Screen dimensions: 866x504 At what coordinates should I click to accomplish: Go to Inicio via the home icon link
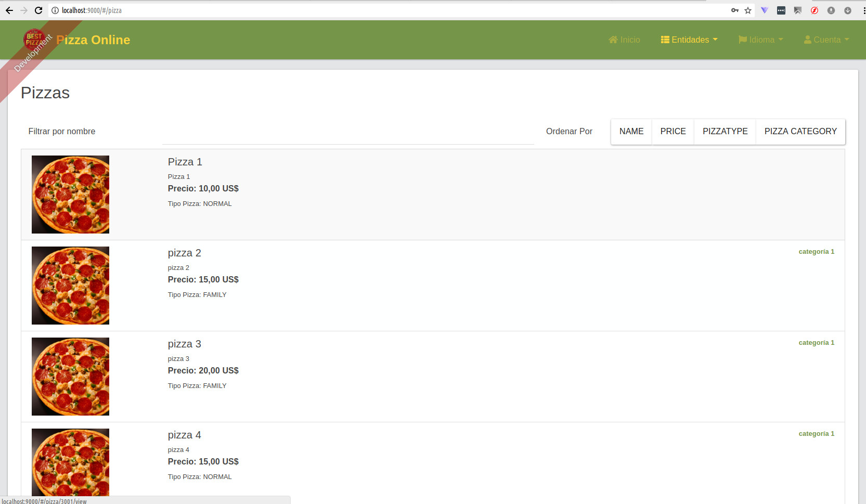point(624,40)
